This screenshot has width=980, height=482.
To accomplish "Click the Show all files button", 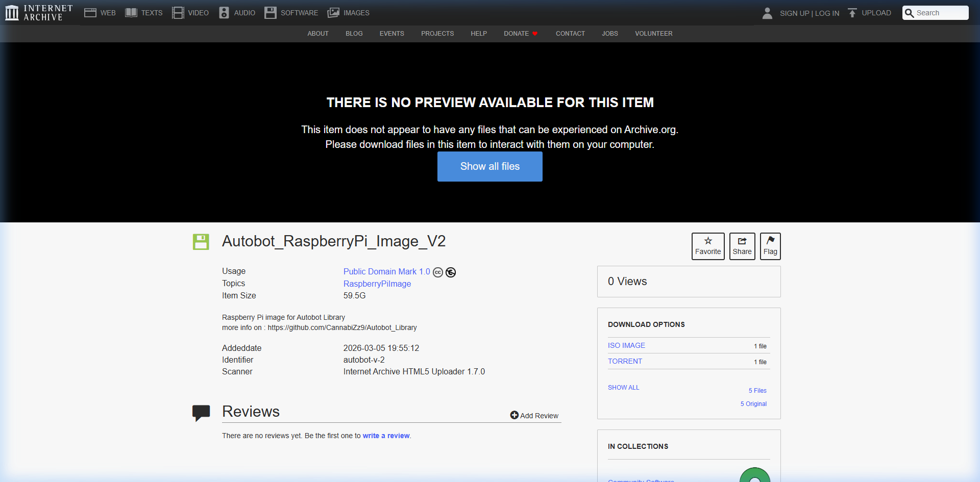I will [489, 166].
